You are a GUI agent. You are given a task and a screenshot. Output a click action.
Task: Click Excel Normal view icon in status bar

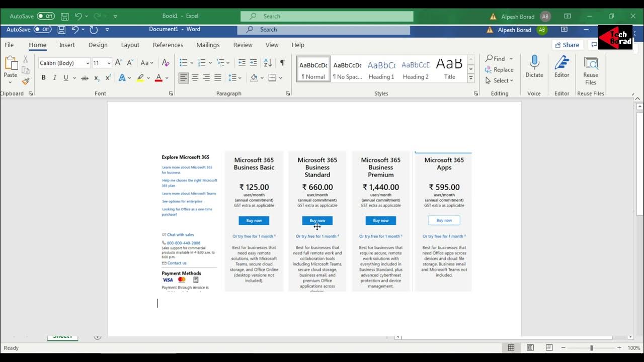click(511, 348)
